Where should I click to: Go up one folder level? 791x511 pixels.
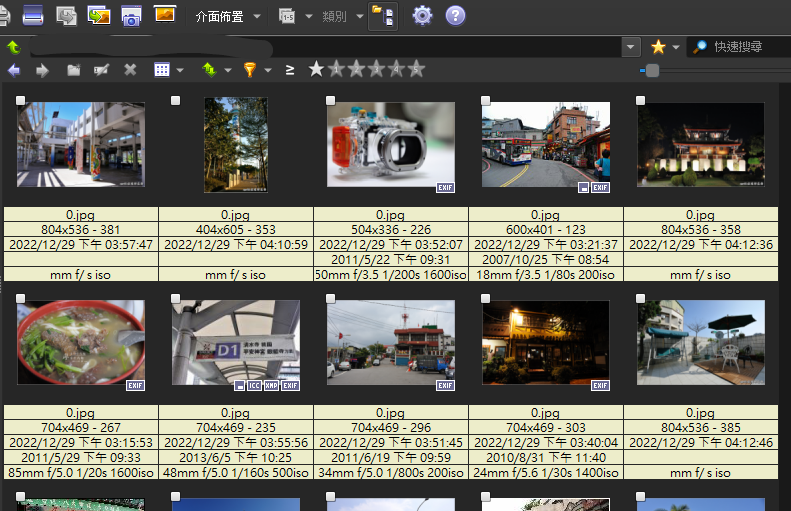pyautogui.click(x=14, y=47)
